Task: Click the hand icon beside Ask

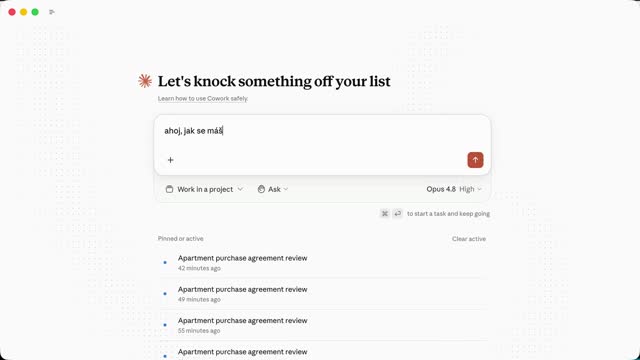Action: [x=261, y=189]
